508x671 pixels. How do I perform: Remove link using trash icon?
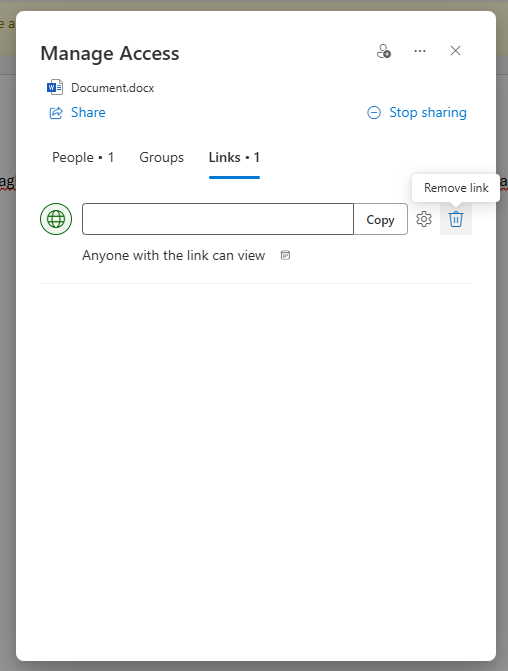pyautogui.click(x=456, y=219)
